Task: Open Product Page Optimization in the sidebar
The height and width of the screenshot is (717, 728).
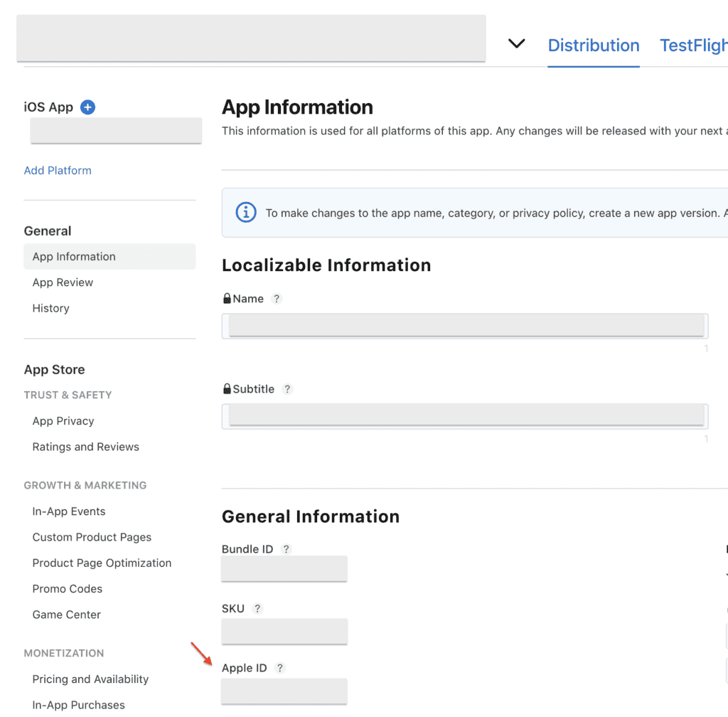Action: 102,563
